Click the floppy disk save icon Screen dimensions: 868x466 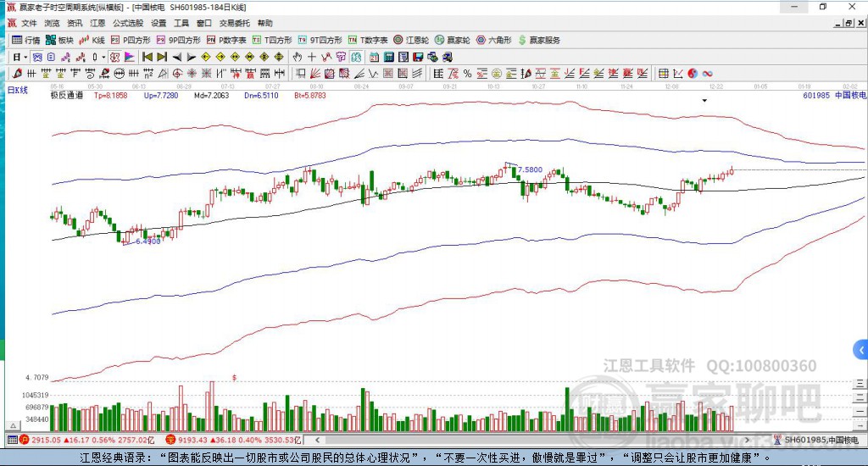pos(418,57)
